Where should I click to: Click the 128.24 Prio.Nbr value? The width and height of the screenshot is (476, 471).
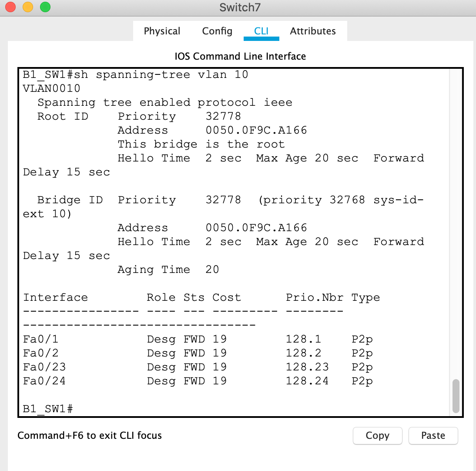[307, 381]
